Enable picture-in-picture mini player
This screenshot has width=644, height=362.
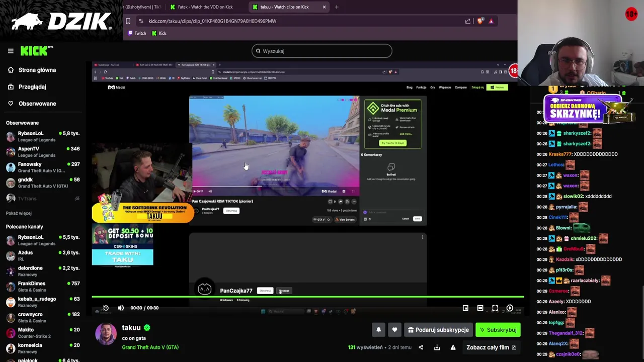coord(465,308)
